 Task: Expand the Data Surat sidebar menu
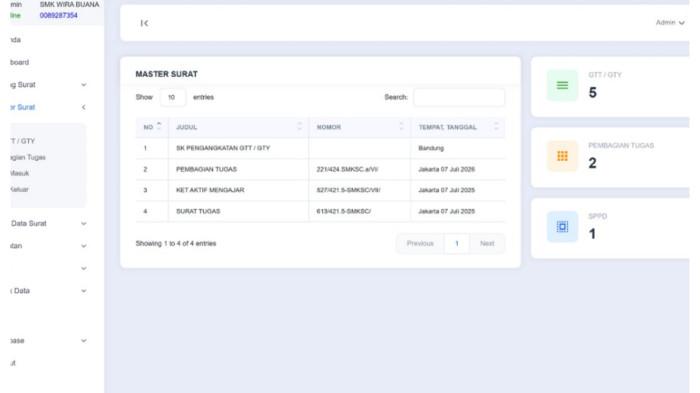pyautogui.click(x=83, y=223)
